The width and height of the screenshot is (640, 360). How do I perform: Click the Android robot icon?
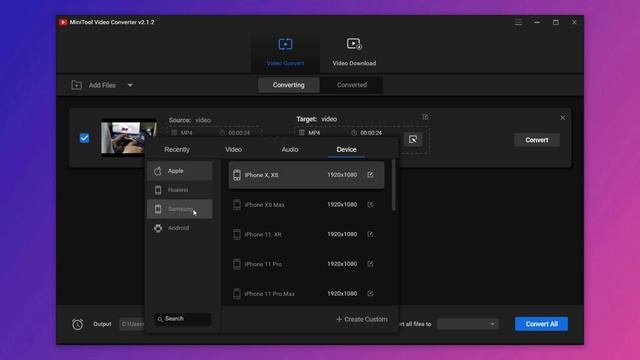[158, 228]
